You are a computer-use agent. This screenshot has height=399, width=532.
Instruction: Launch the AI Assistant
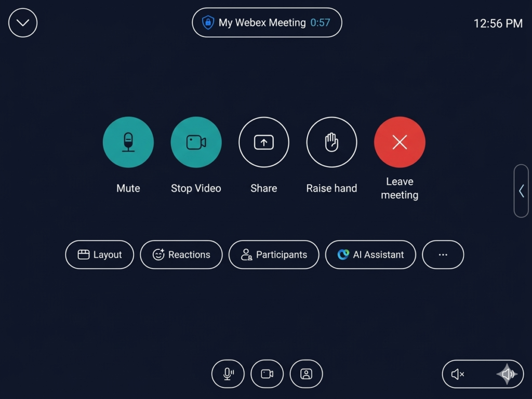point(370,255)
